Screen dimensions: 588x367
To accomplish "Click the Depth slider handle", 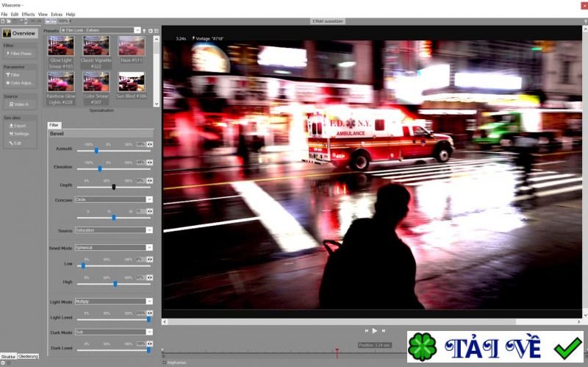I will pos(113,187).
